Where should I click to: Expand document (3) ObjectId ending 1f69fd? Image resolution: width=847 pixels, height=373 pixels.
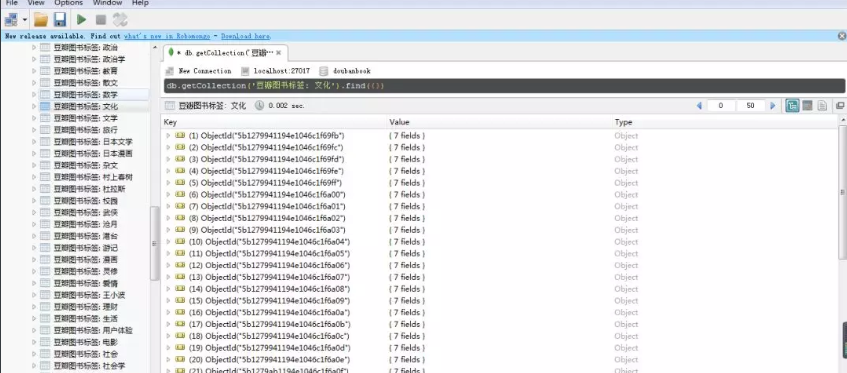click(169, 159)
